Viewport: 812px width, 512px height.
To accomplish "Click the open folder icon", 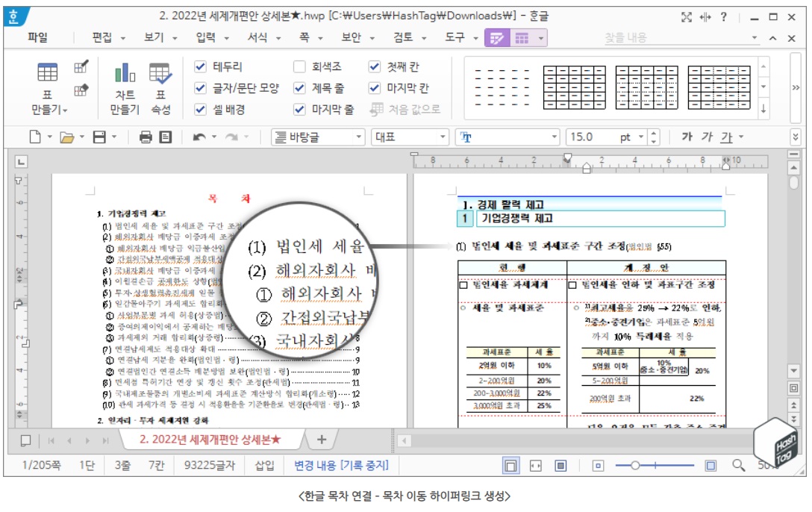I will 67,137.
